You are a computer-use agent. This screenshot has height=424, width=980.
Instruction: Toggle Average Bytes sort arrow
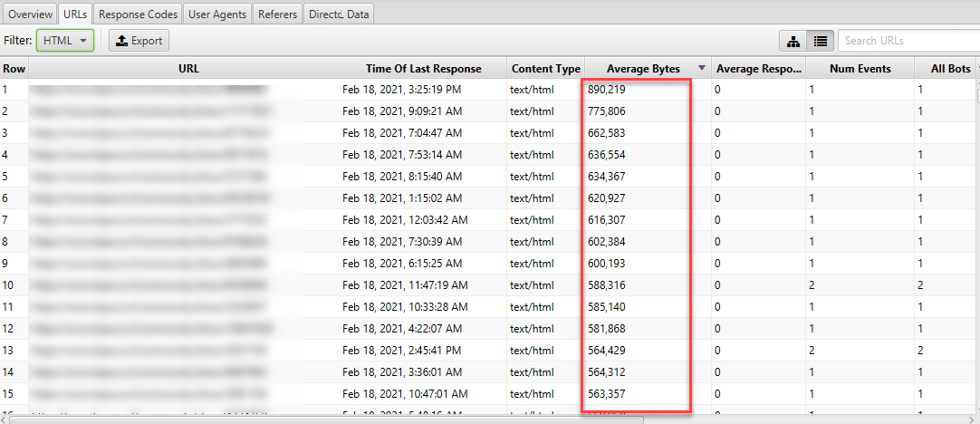[702, 69]
